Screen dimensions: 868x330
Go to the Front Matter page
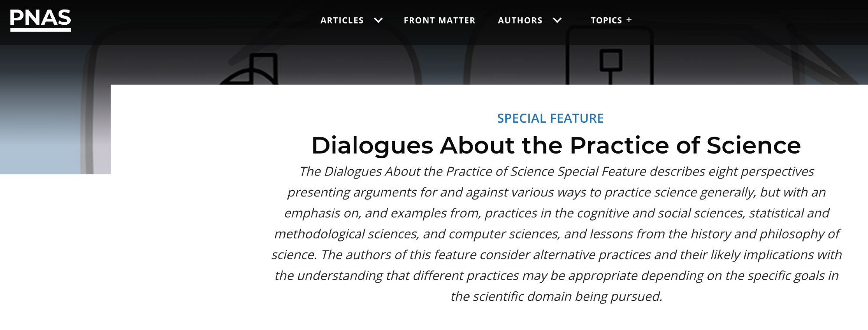tap(439, 20)
